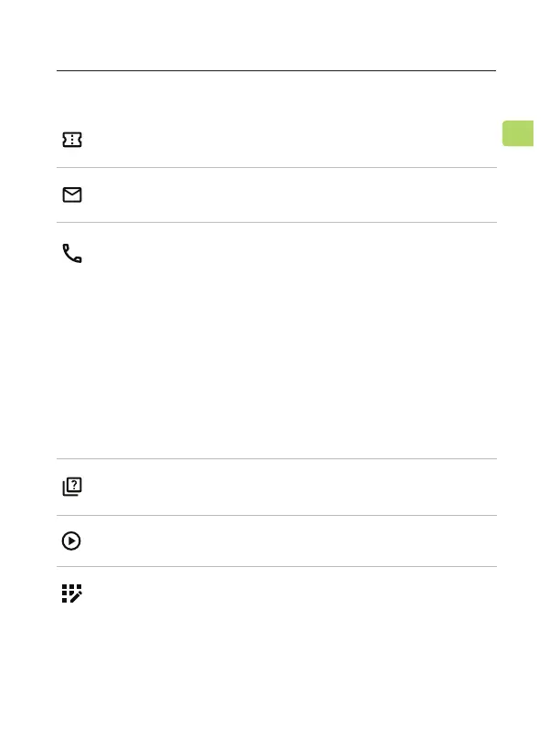Click the row beside the grid-pencil icon
The height and width of the screenshot is (756, 549).
click(x=283, y=593)
